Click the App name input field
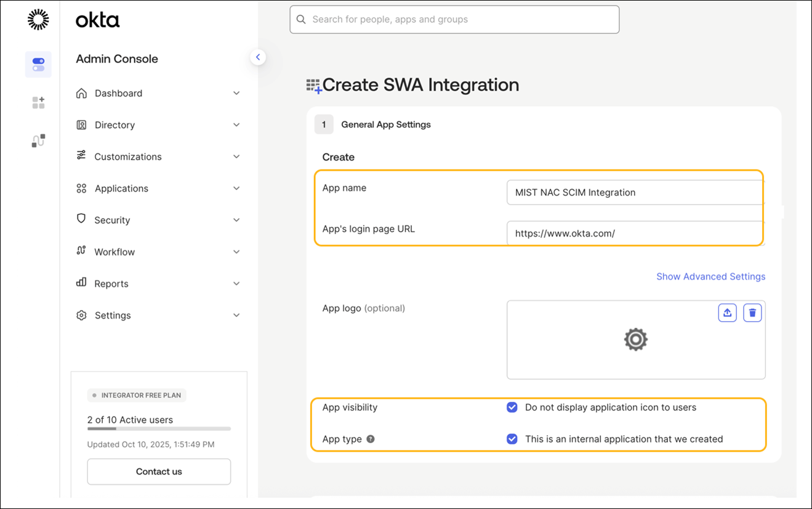 [x=634, y=192]
